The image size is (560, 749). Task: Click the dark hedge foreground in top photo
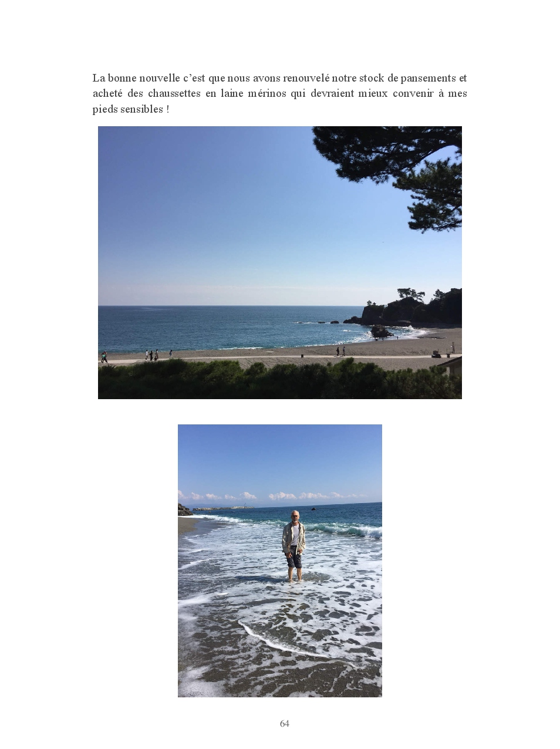pos(279,380)
